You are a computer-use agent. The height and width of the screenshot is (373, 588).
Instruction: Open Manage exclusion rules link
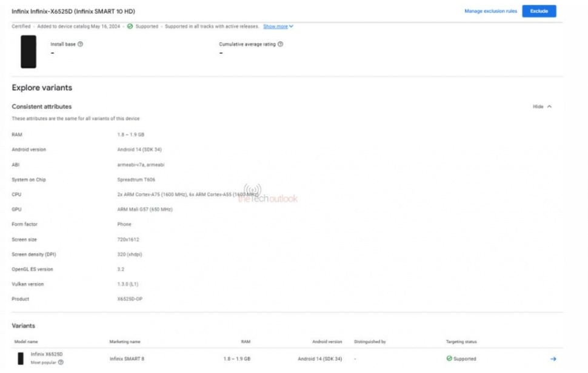coord(490,12)
